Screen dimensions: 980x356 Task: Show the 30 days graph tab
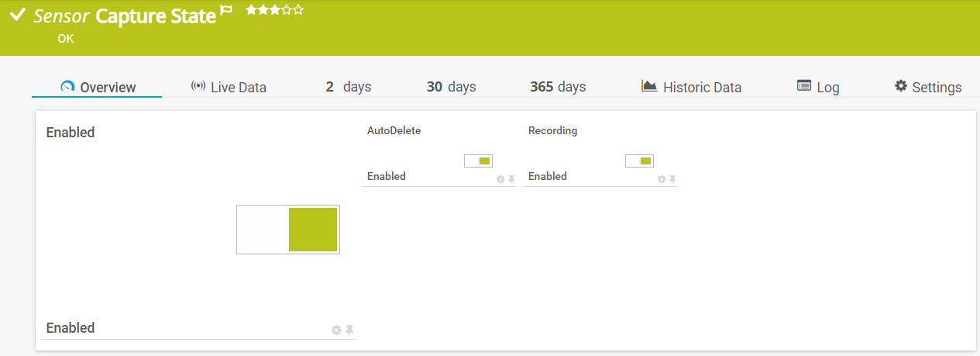tap(451, 87)
